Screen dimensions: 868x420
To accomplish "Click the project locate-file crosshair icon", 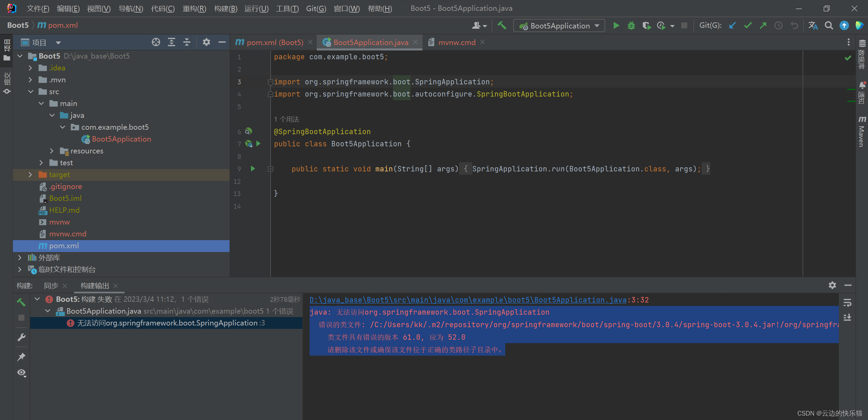I will click(x=156, y=42).
